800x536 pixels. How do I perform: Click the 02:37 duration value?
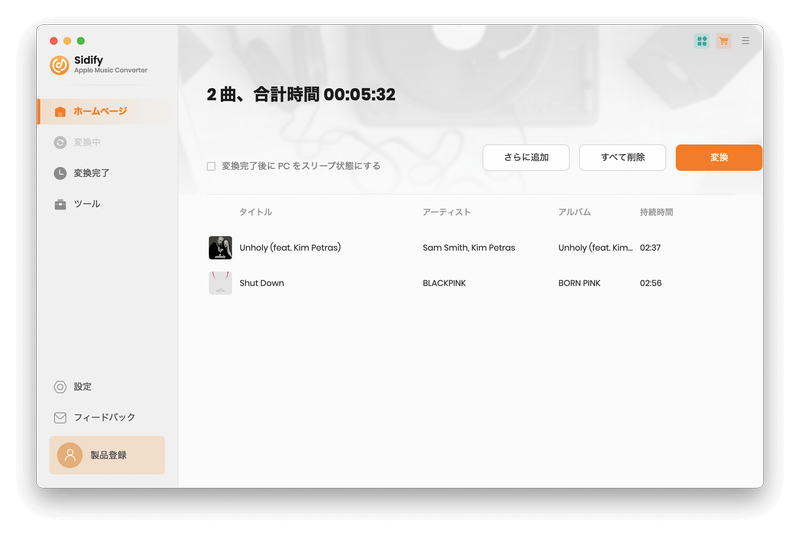(651, 247)
